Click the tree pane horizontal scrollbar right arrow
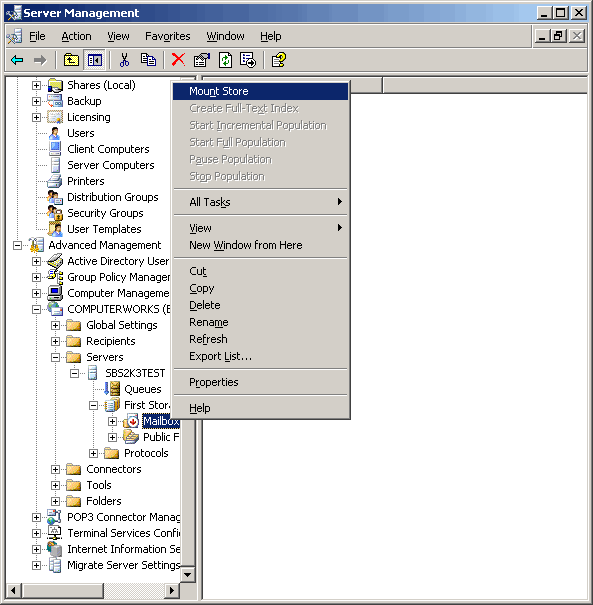Viewport: 593px width, 605px height. coord(172,590)
